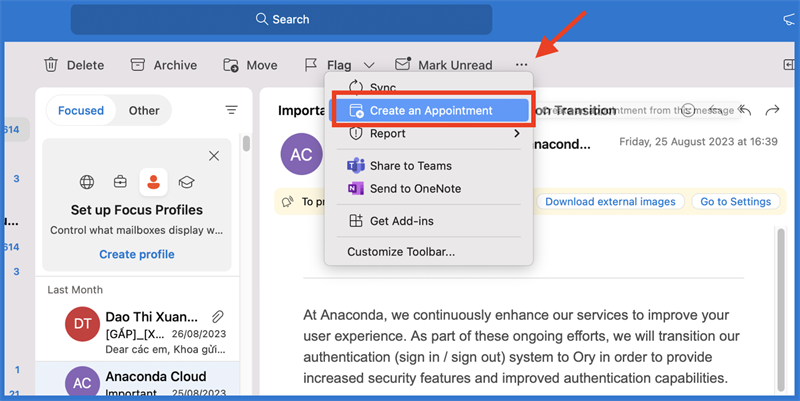
Task: Expand the Flag dropdown arrow
Action: [369, 65]
